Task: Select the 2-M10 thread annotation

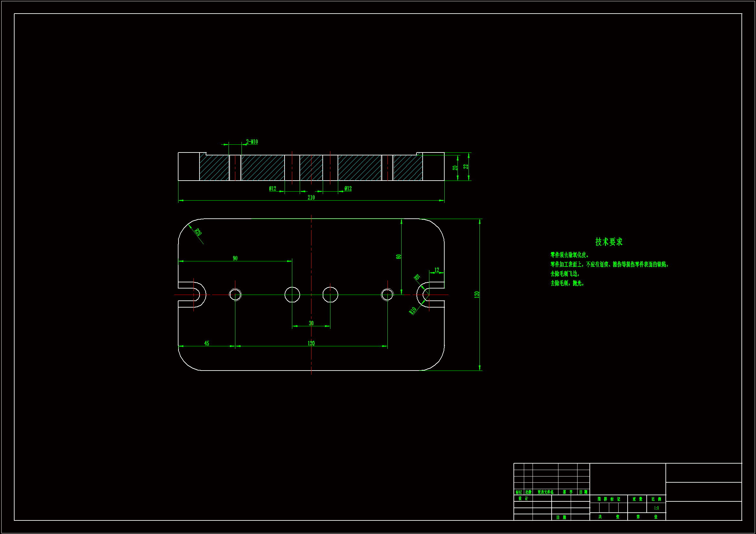Action: 252,142
